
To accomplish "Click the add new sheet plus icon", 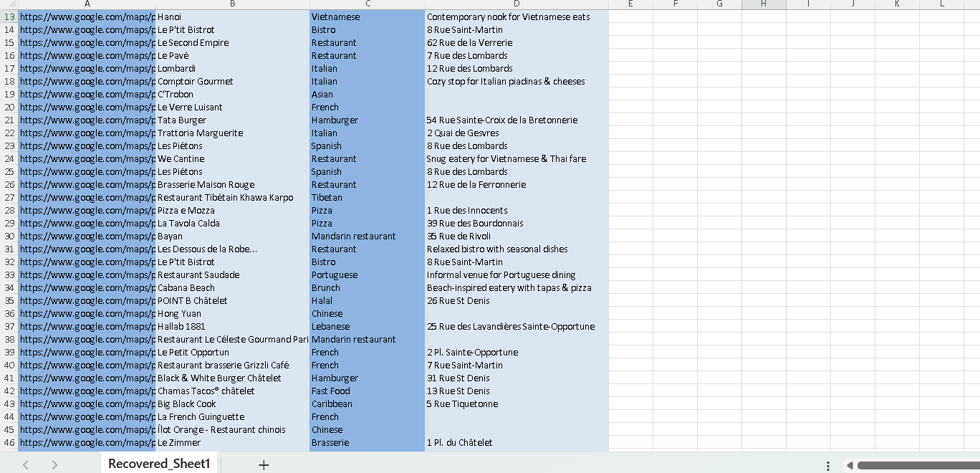I will click(264, 464).
